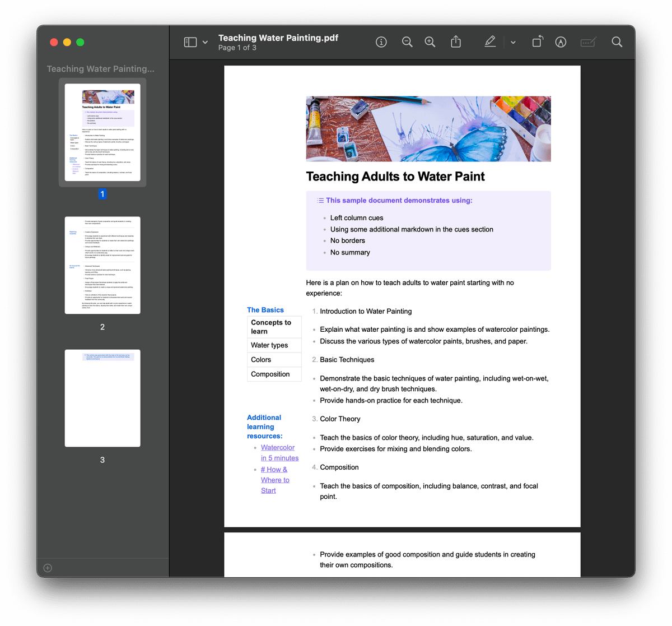Select page 1 thumbnail in sidebar
The height and width of the screenshot is (626, 672).
102,132
